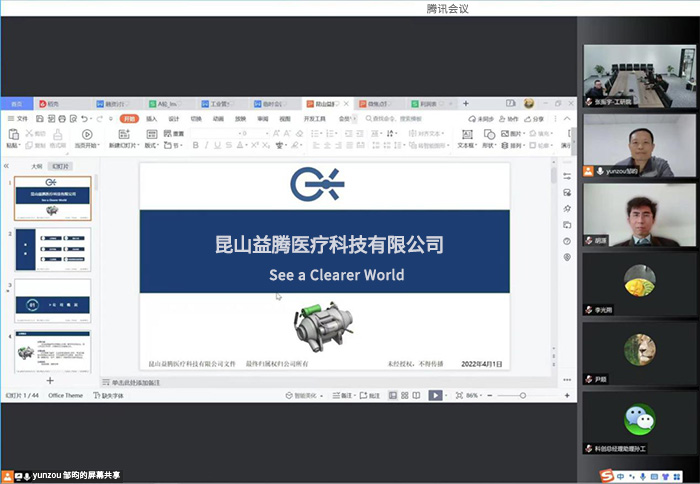Open the 插入 (Insert) ribbon tab
700x484 pixels.
click(x=152, y=118)
